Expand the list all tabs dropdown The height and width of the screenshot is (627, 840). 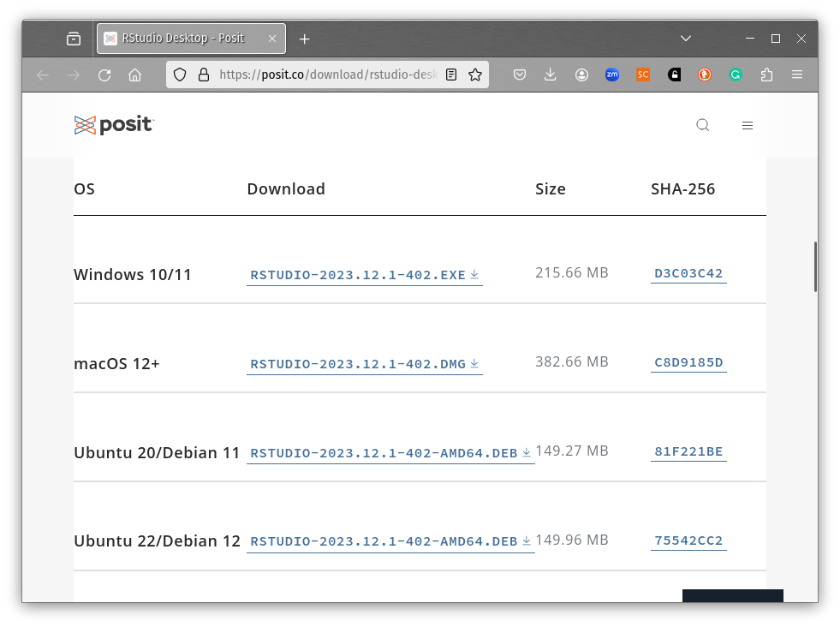pyautogui.click(x=685, y=39)
